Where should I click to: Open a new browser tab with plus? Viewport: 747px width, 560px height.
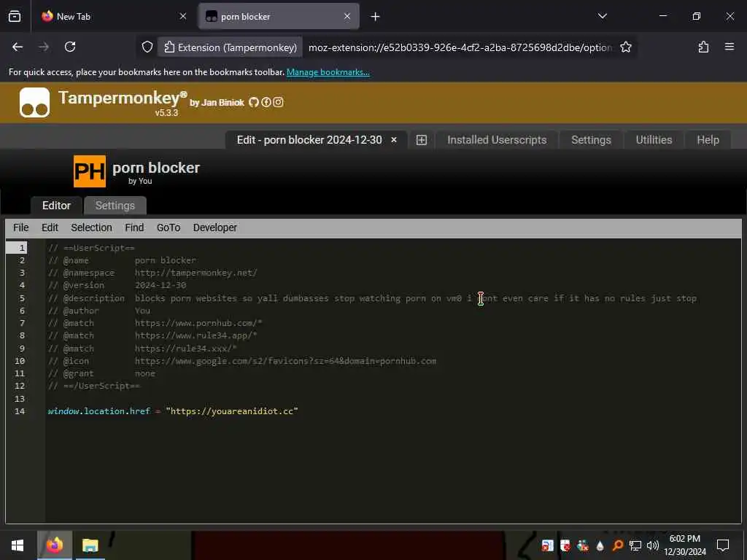point(375,17)
